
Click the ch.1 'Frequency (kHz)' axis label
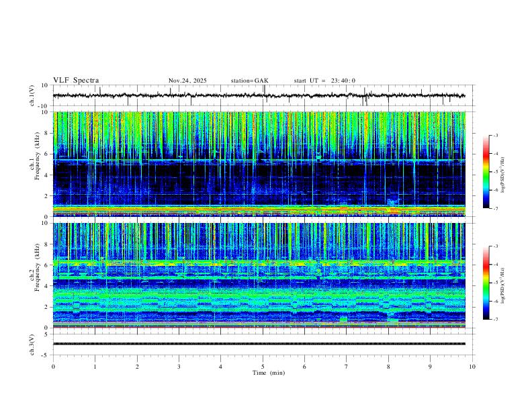tap(38, 156)
